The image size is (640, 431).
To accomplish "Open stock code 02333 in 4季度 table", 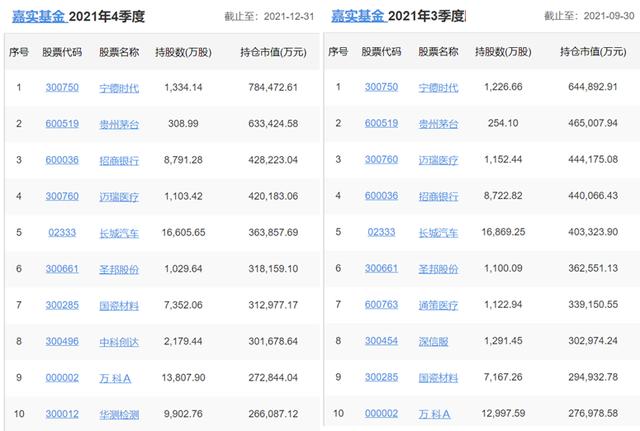I will coord(62,233).
